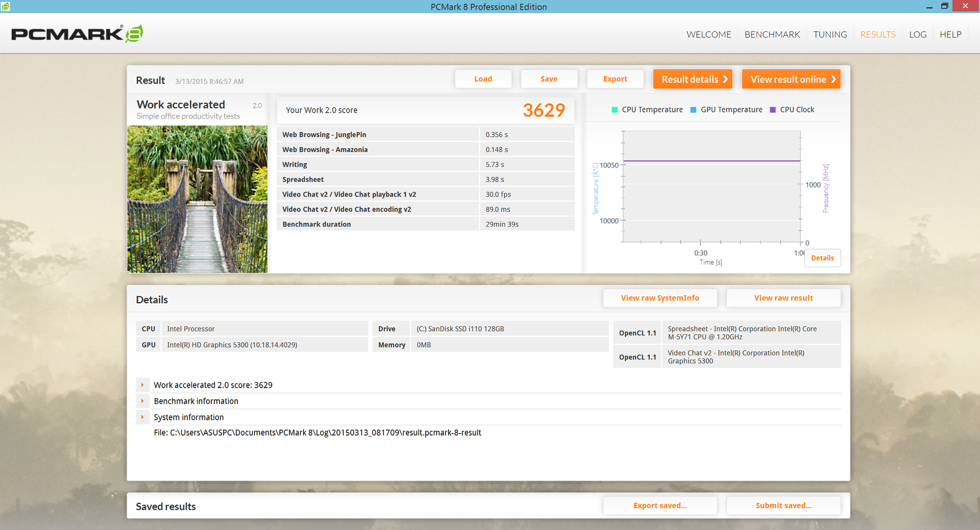Screen dimensions: 980x530
Task: Click the Load button
Action: tap(483, 79)
